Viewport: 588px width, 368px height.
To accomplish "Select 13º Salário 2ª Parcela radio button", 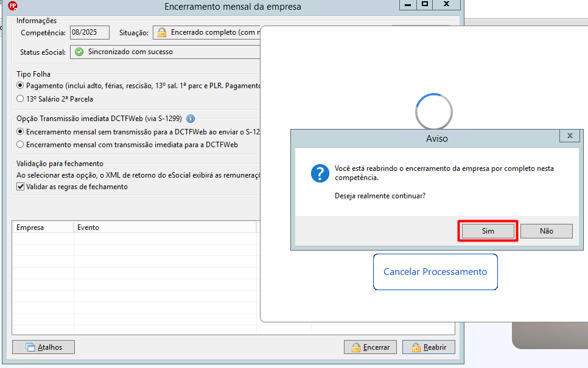I will [20, 99].
